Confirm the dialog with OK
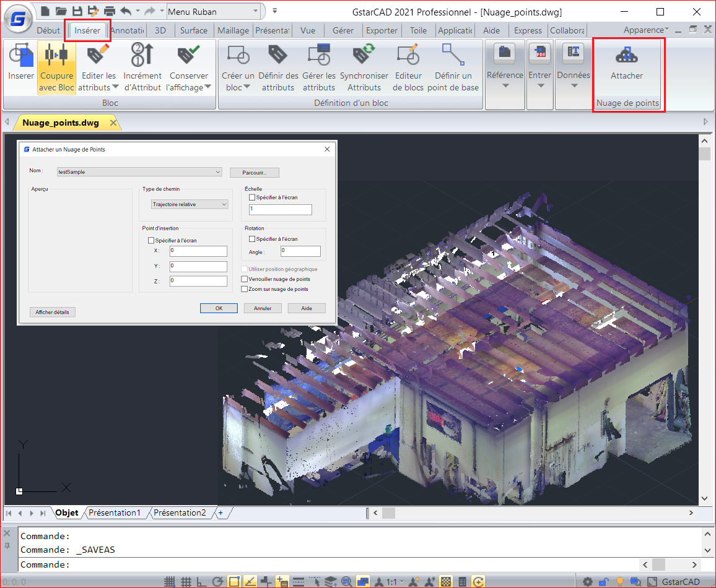Viewport: 716px width, 588px height. (x=219, y=308)
